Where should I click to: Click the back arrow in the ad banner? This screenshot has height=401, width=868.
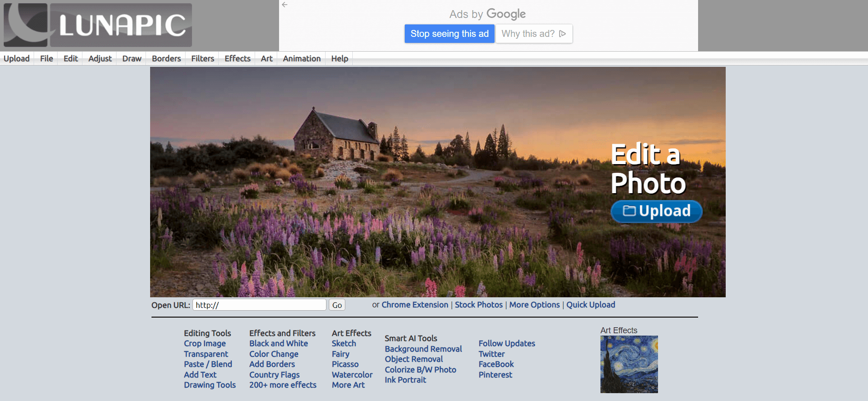pos(285,5)
